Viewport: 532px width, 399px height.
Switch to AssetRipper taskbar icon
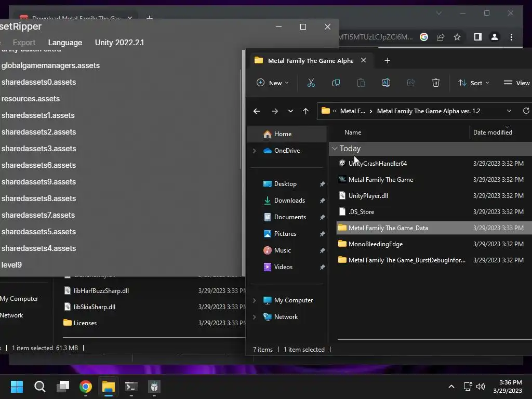point(154,387)
